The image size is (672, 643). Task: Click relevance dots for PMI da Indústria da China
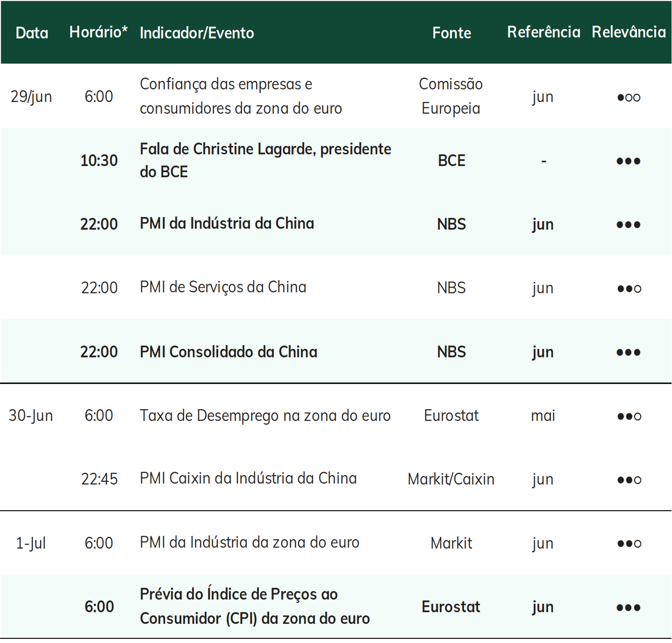[629, 224]
